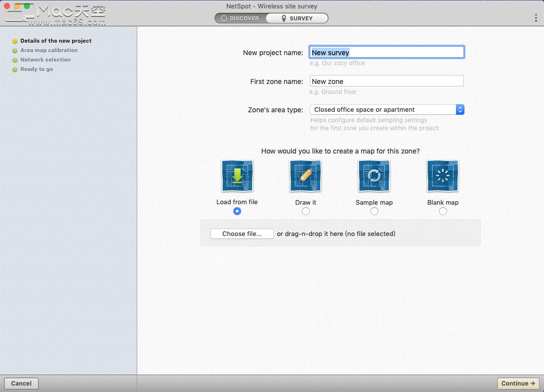The height and width of the screenshot is (392, 544).
Task: Click the Choose file button
Action: [242, 234]
